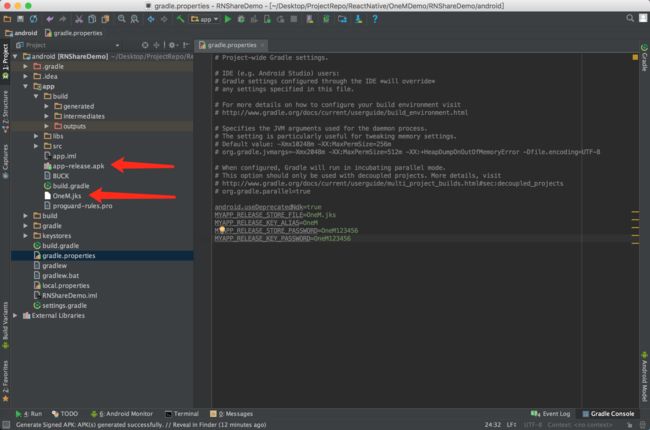The width and height of the screenshot is (650, 430).
Task: Collapse the app folder
Action: point(26,86)
